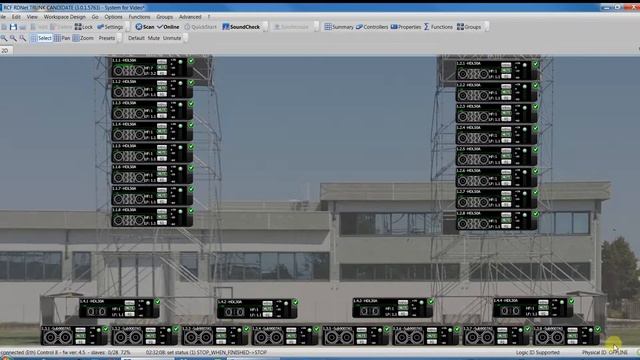Select speaker graphic of module 1.1.1 HDL50A
The height and width of the screenshot is (360, 640).
pyautogui.click(x=129, y=71)
